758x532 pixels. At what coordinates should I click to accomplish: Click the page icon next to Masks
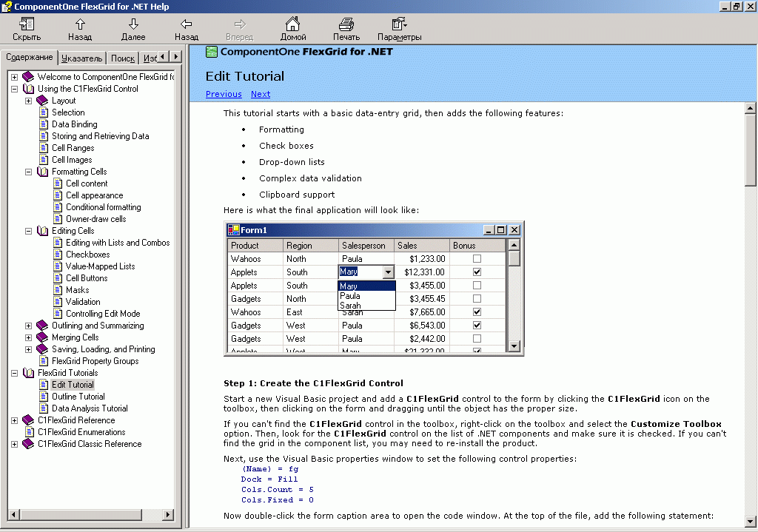click(58, 290)
